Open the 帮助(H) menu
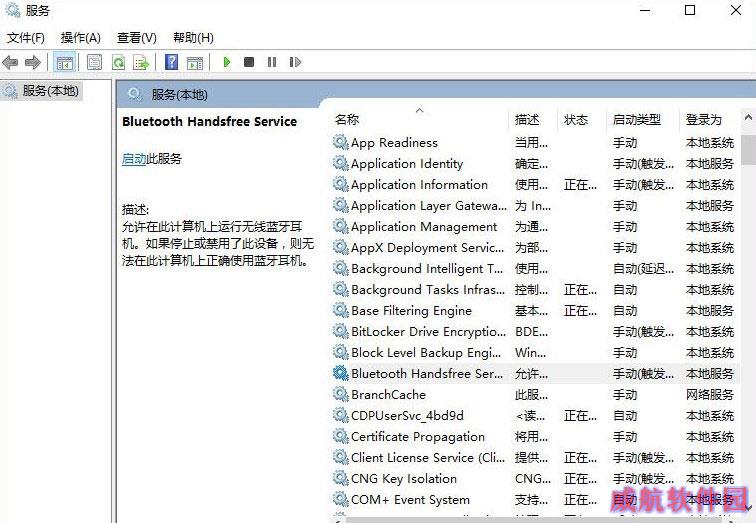This screenshot has width=756, height=523. tap(193, 38)
